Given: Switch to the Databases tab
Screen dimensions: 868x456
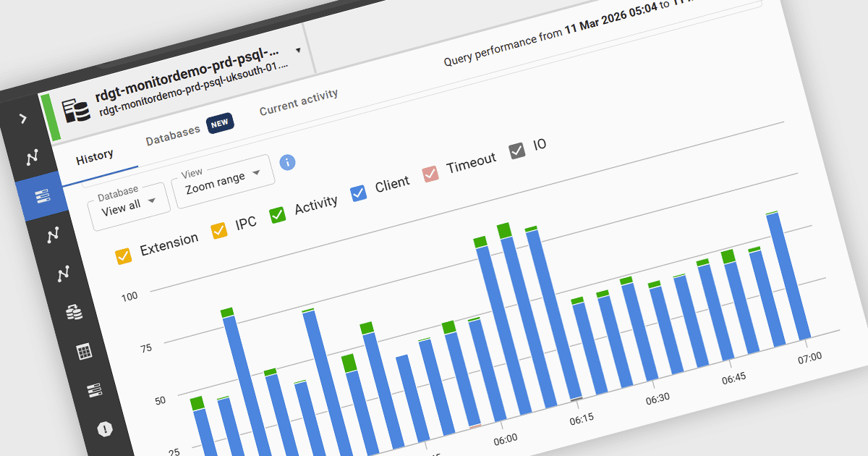Looking at the screenshot, I should coord(173,135).
